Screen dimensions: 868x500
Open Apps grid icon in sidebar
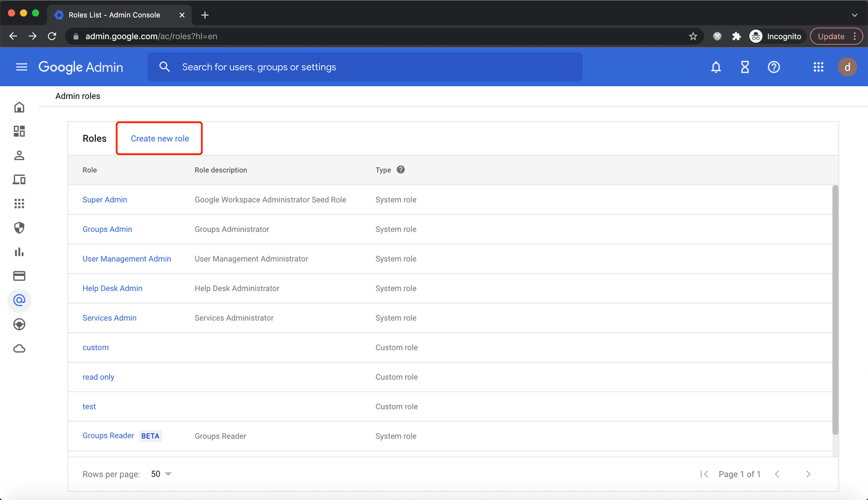(x=19, y=204)
